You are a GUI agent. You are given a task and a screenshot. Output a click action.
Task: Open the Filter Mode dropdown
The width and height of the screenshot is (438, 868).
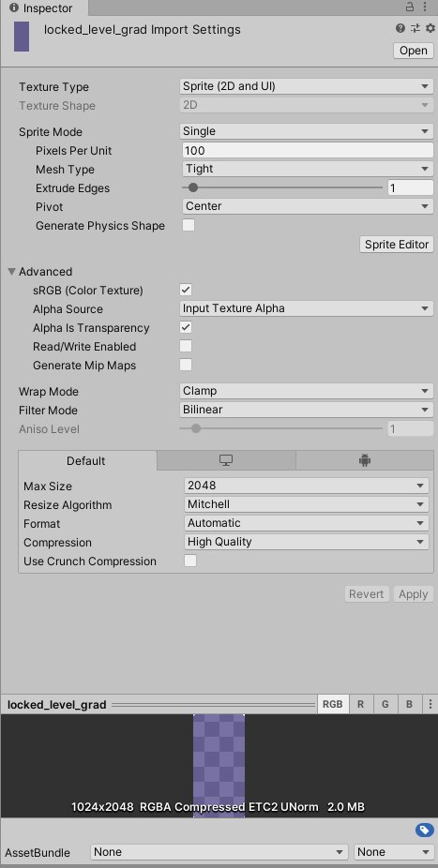pos(306,410)
